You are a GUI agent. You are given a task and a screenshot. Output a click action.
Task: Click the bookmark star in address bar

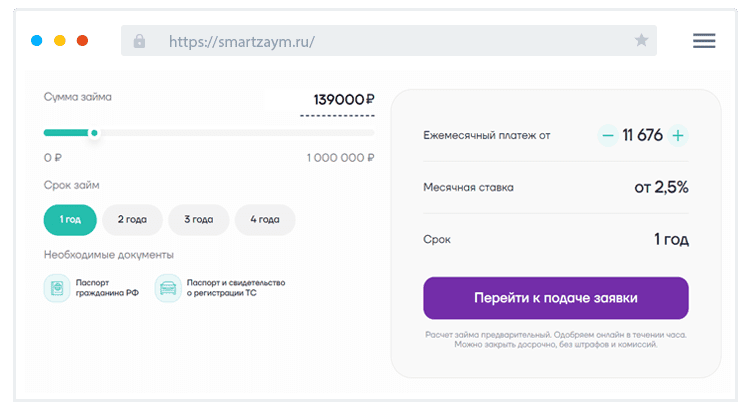(641, 41)
